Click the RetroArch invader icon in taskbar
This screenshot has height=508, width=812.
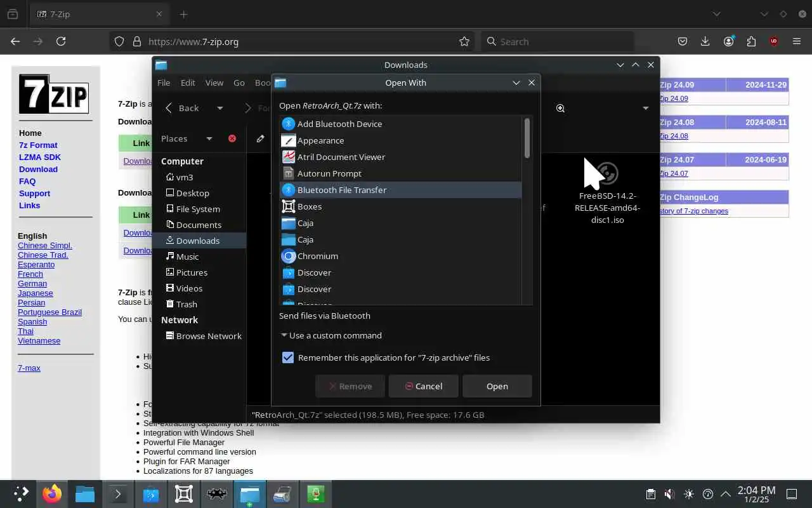pos(217,493)
